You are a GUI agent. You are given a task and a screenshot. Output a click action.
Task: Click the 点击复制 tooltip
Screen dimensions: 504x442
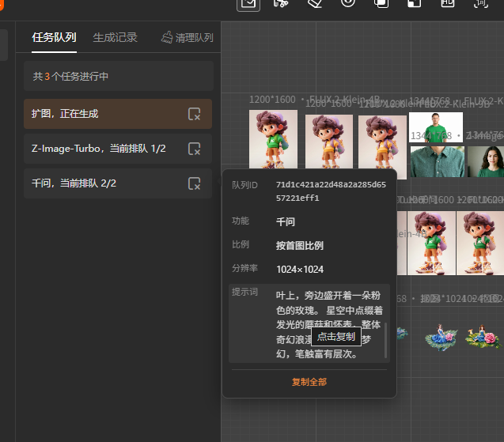coord(336,337)
